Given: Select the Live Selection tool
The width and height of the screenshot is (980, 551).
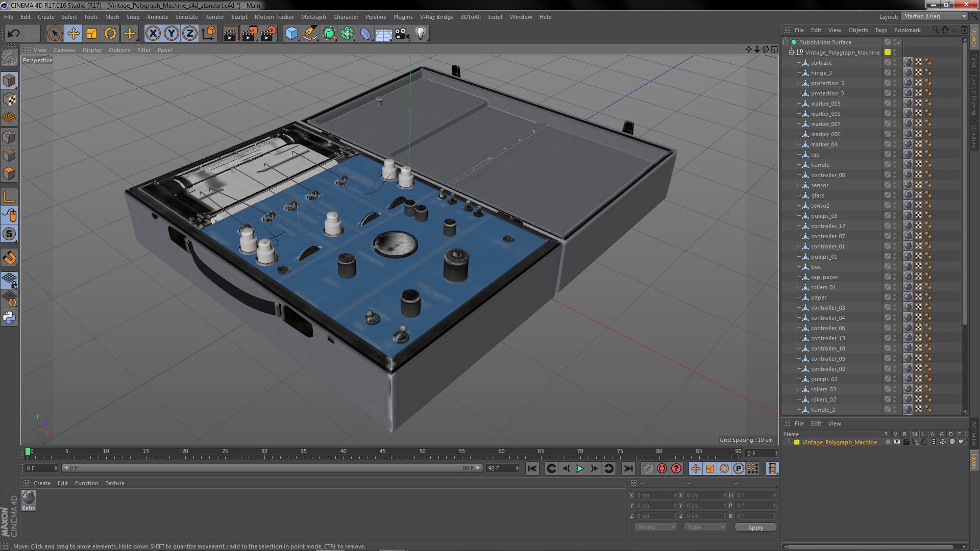Looking at the screenshot, I should tap(55, 34).
